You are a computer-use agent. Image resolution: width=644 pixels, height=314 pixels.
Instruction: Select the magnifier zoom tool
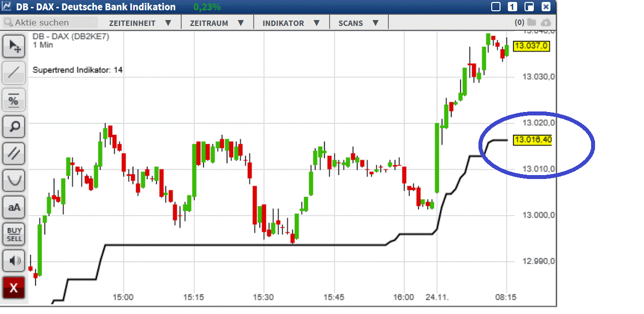(13, 126)
